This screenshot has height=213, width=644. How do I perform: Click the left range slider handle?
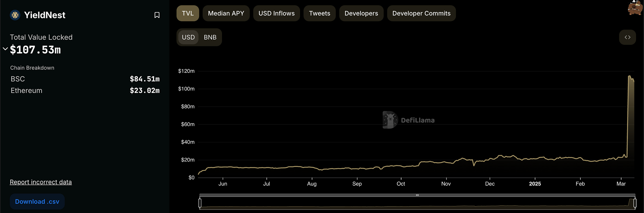click(200, 203)
